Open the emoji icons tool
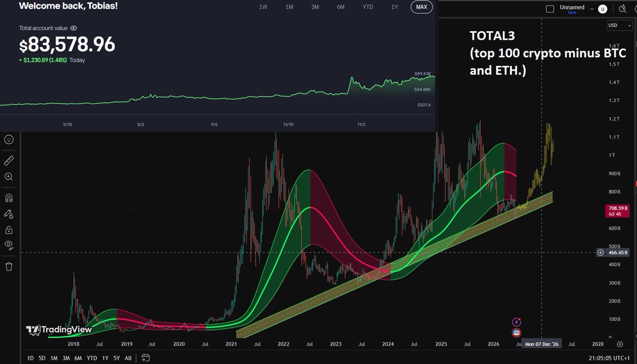The width and height of the screenshot is (637, 364). (8, 140)
